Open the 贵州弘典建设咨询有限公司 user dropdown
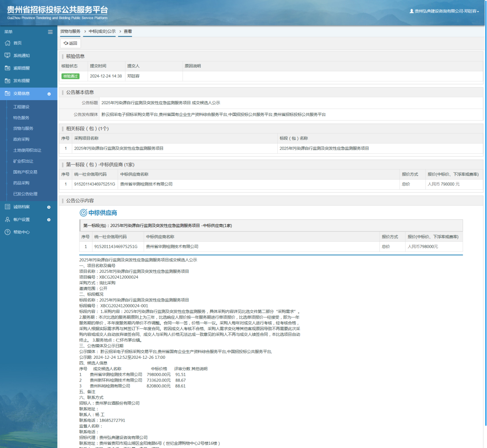This screenshot has height=448, width=487. [x=444, y=11]
